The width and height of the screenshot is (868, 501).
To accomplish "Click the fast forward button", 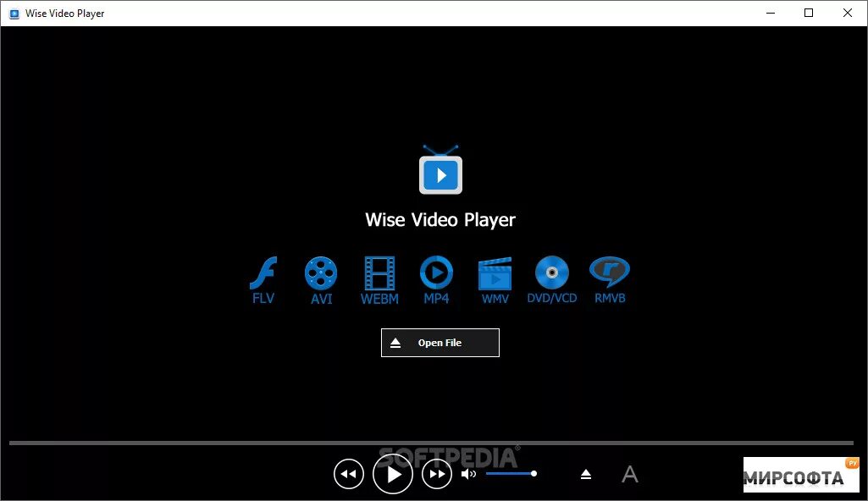I will tap(437, 474).
